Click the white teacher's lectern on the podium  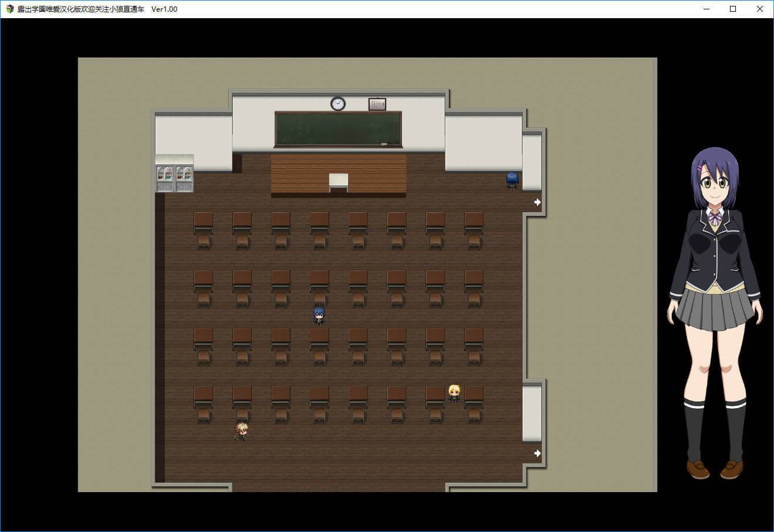click(x=338, y=181)
